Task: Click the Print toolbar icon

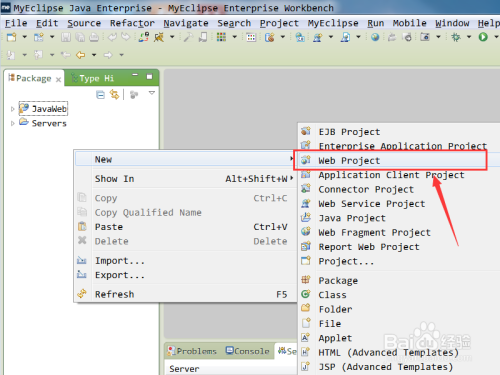Action: click(x=94, y=37)
